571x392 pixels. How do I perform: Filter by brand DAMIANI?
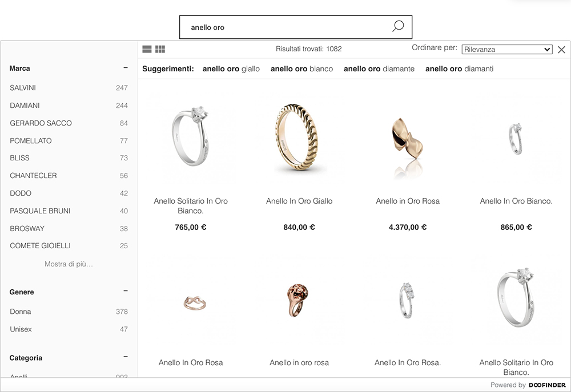(x=69, y=106)
